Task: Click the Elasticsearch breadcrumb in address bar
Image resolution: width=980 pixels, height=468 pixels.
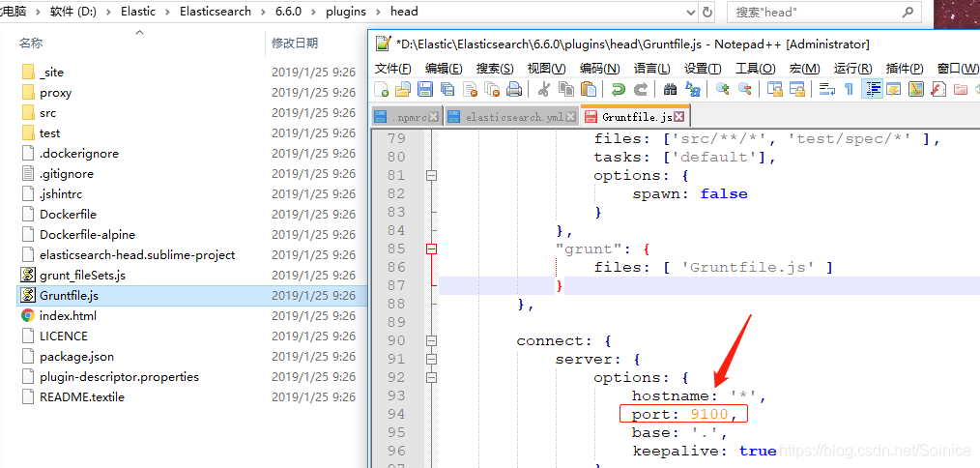Action: (215, 12)
